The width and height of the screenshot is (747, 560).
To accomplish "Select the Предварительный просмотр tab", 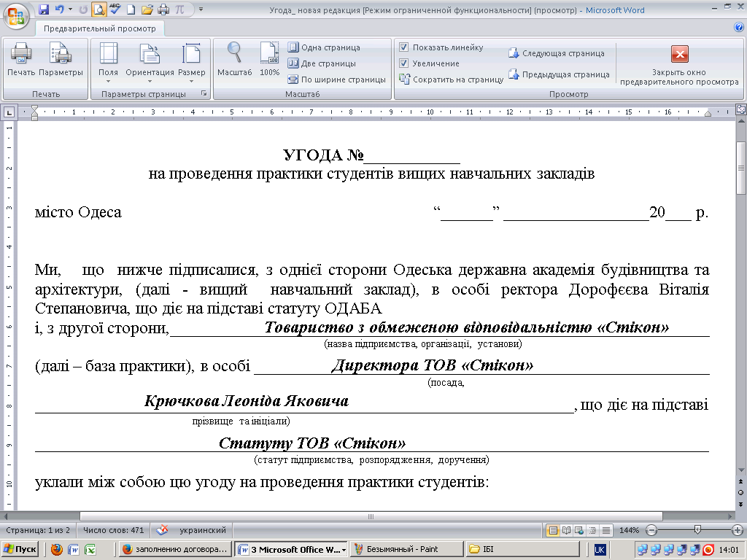I will click(x=99, y=28).
